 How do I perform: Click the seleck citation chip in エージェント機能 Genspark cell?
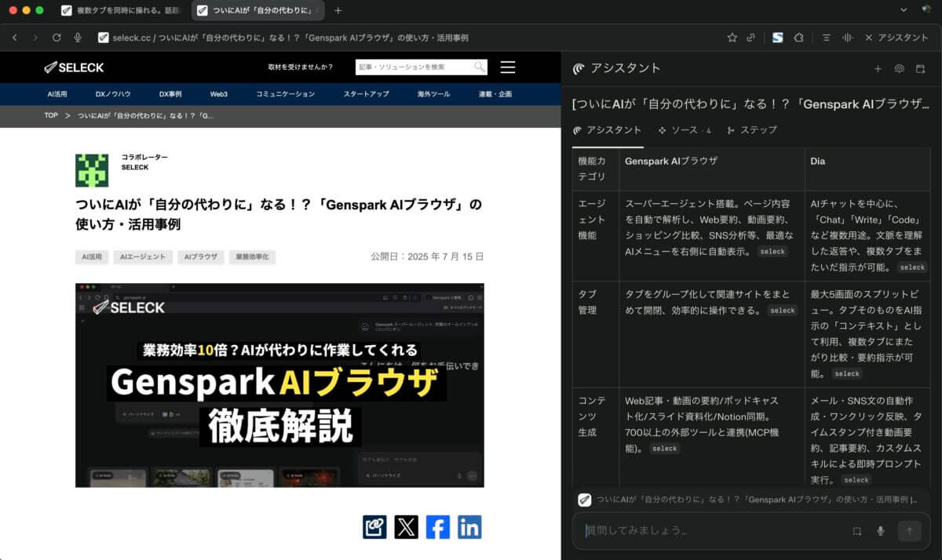pos(772,252)
